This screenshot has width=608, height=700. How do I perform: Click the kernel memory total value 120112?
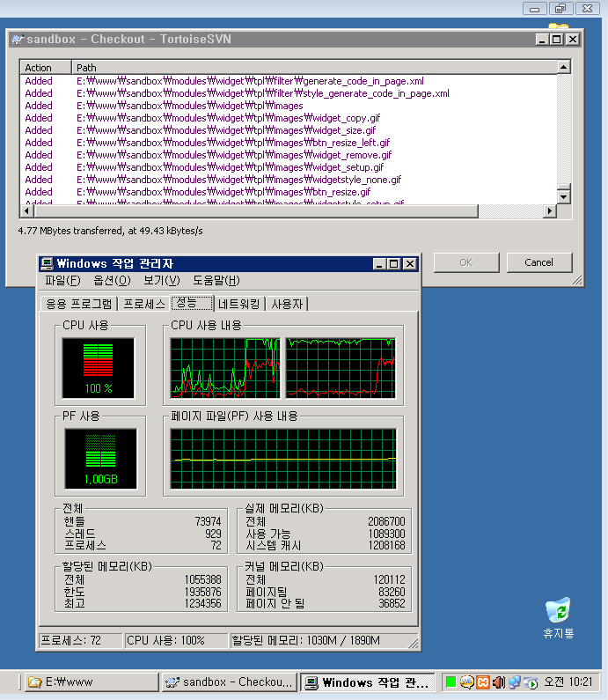coord(390,580)
